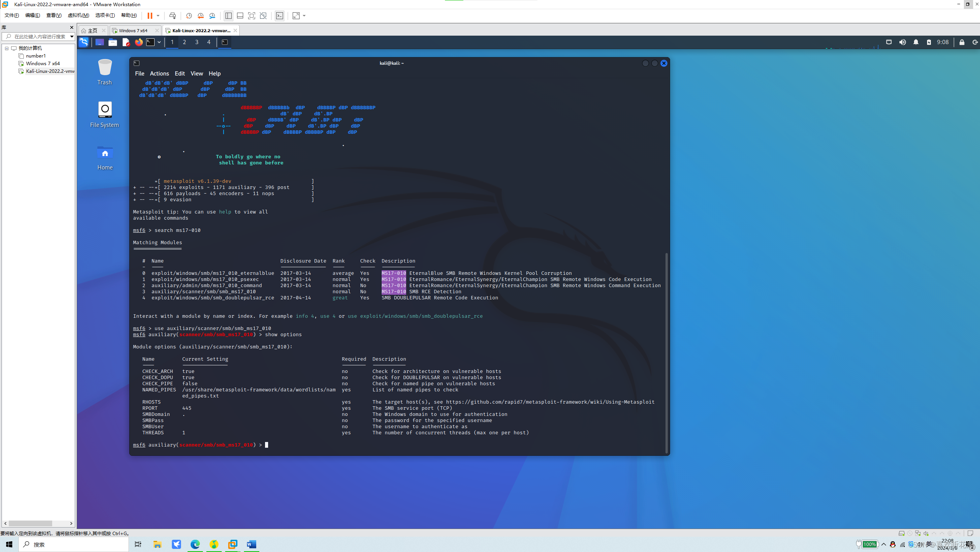The height and width of the screenshot is (552, 980).
Task: Collapse the 我的计算机 tree node
Action: tap(7, 48)
